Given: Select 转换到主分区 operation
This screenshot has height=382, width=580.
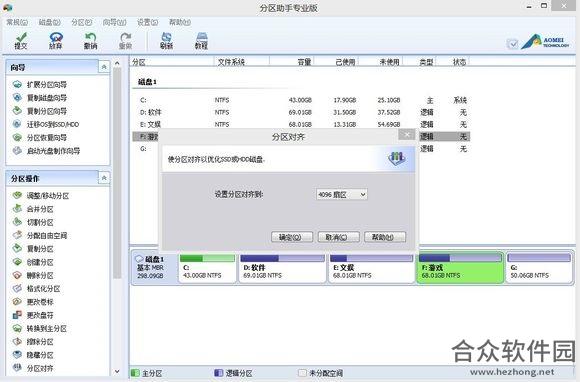Looking at the screenshot, I should click(40, 328).
